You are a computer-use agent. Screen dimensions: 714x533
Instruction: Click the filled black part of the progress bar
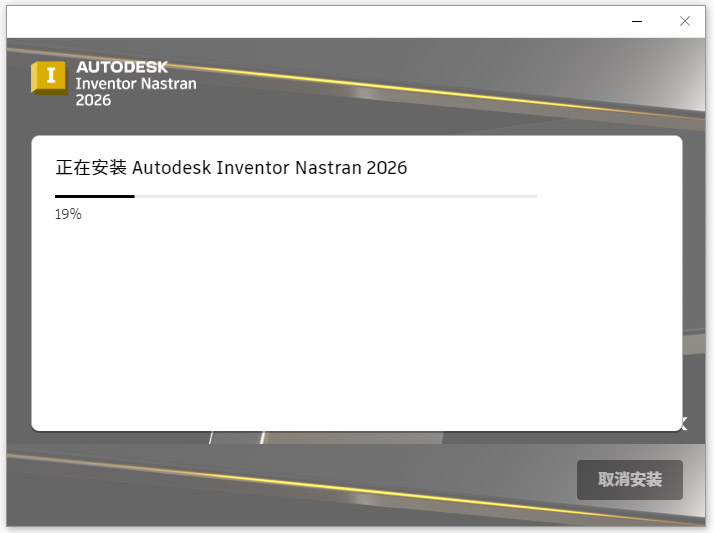tap(95, 196)
